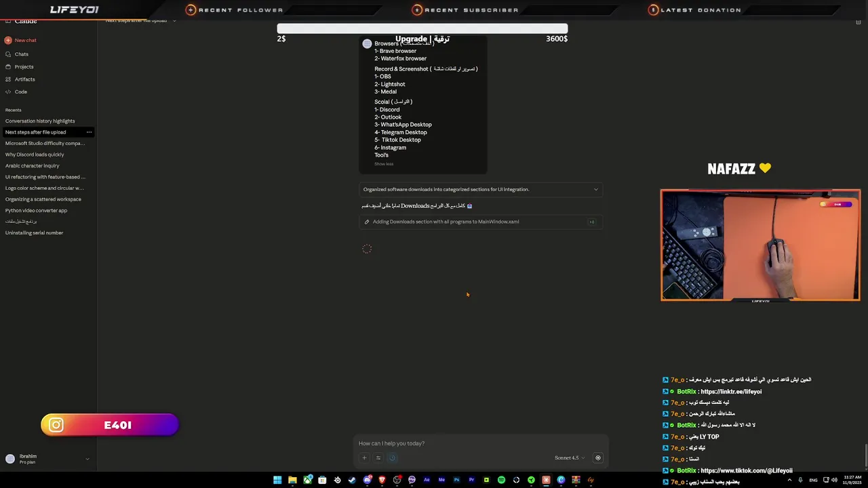The width and height of the screenshot is (868, 488).
Task: Click the Upgrade donation progress bar
Action: [422, 28]
